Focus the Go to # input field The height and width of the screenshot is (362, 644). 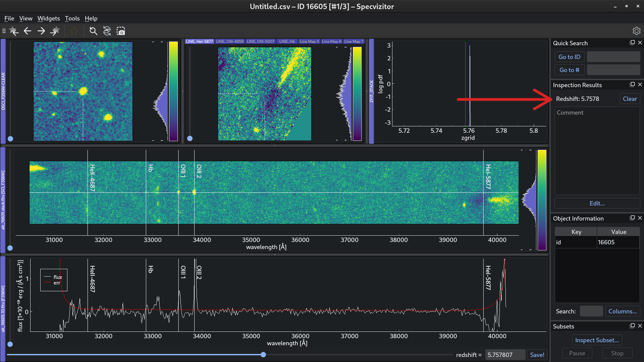(613, 70)
